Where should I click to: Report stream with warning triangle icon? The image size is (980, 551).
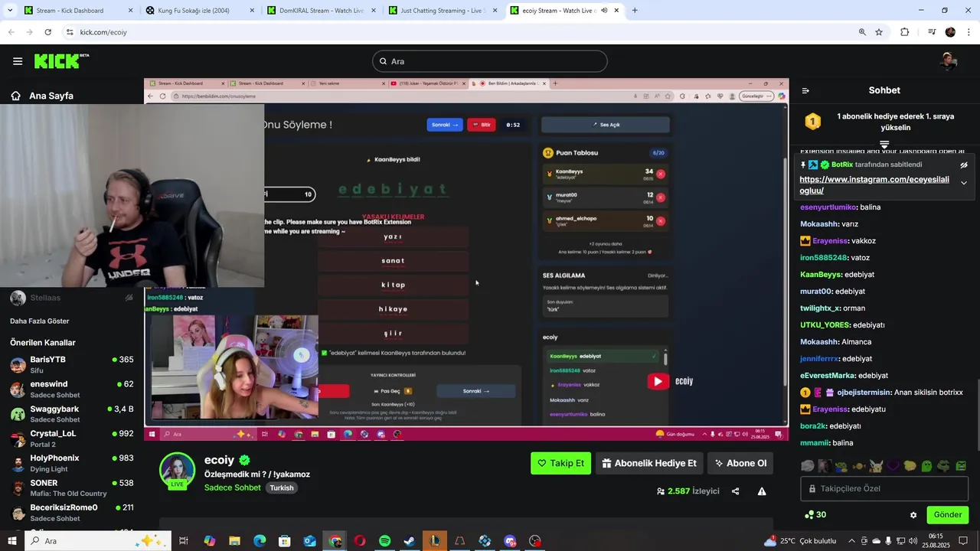762,491
